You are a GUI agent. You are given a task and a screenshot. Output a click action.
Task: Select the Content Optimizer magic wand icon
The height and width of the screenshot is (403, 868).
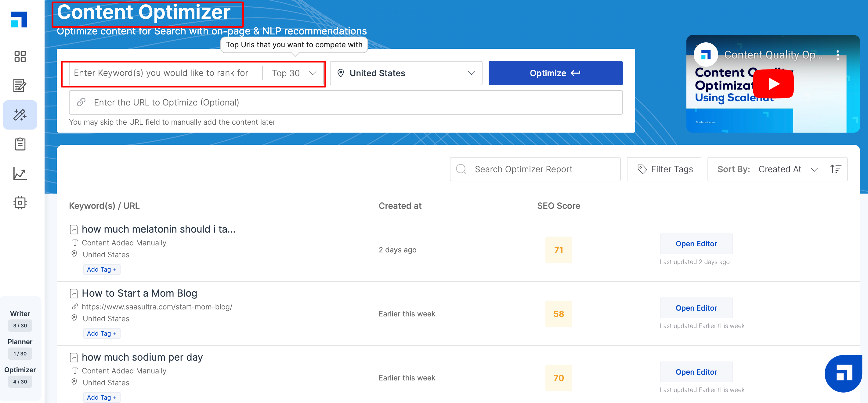click(x=20, y=115)
